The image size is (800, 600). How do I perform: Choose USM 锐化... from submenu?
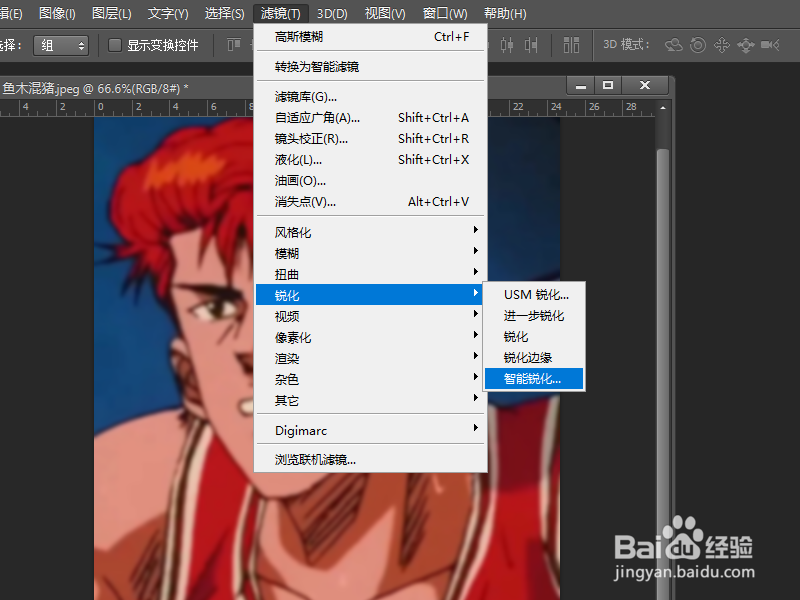pyautogui.click(x=534, y=294)
